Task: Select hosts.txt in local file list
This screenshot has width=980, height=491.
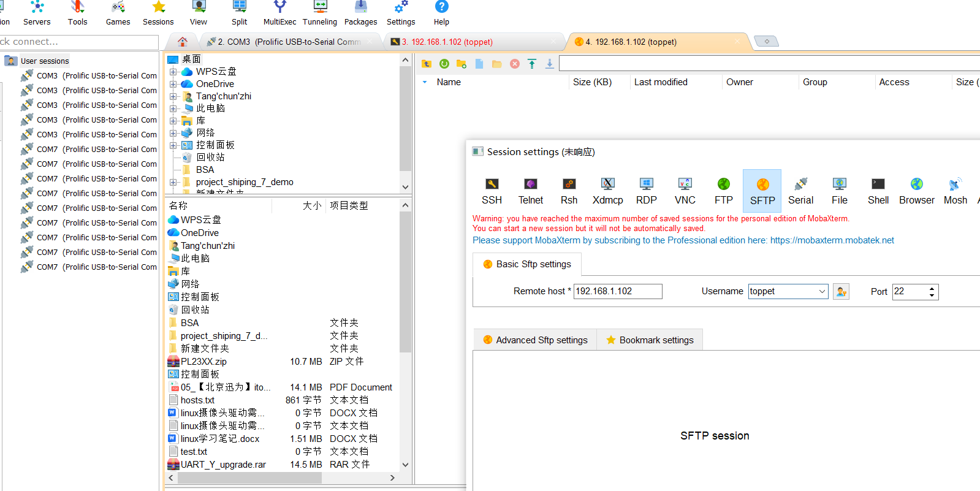Action: [197, 400]
